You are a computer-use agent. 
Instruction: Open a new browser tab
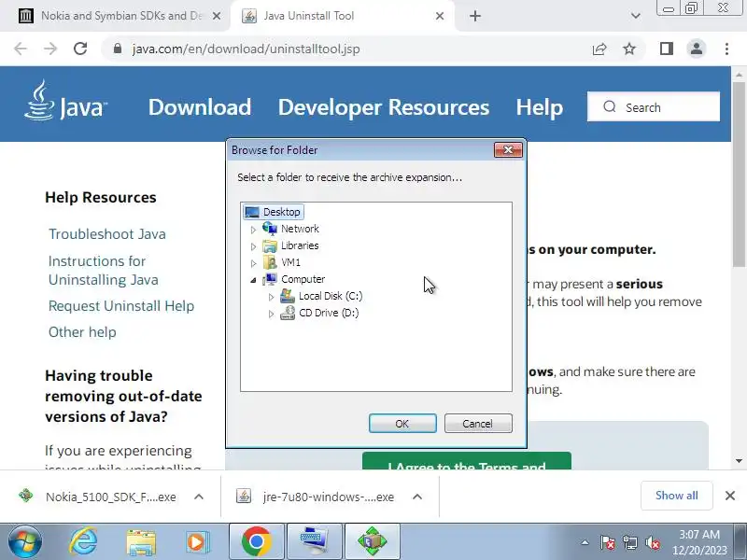tap(475, 16)
